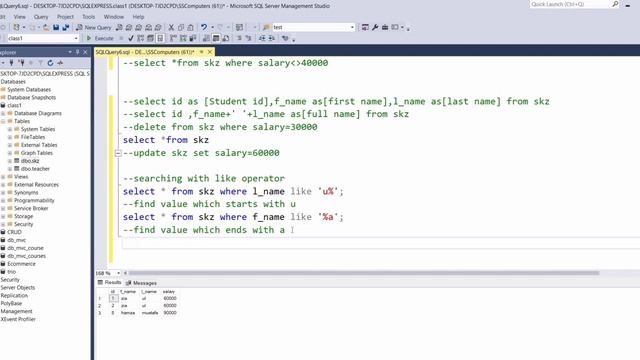
Task: Click Increase Indent icon
Action: (x=271, y=38)
